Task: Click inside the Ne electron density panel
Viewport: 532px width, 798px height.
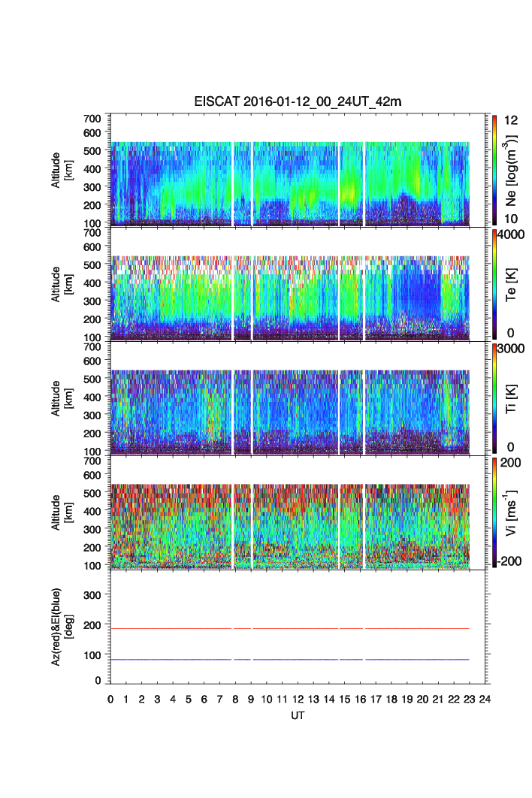Action: [x=298, y=170]
